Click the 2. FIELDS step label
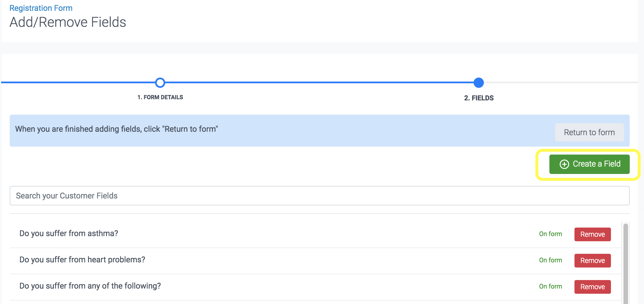Image resolution: width=644 pixels, height=304 pixels. coord(479,98)
